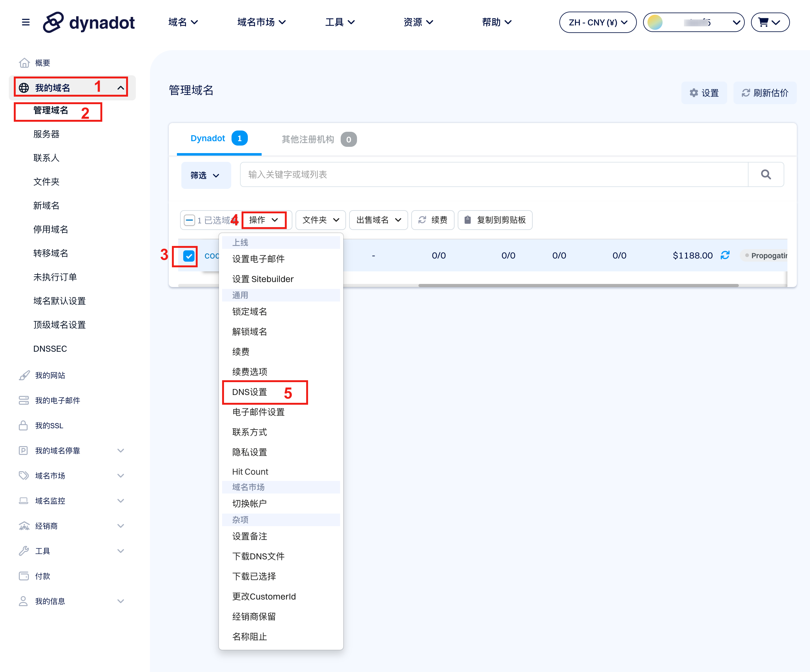Viewport: 810px width, 672px height.
Task: Open the ZH - CNY (¥) currency dropdown
Action: (x=598, y=22)
